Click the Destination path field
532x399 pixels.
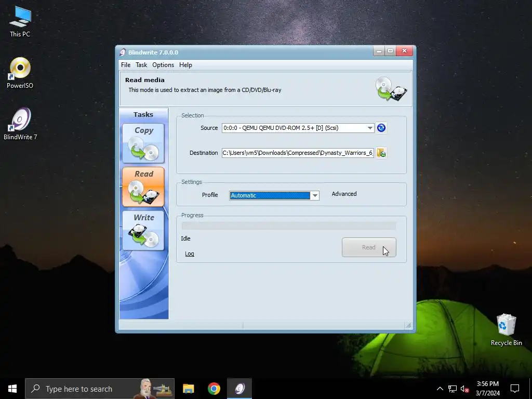pyautogui.click(x=298, y=153)
